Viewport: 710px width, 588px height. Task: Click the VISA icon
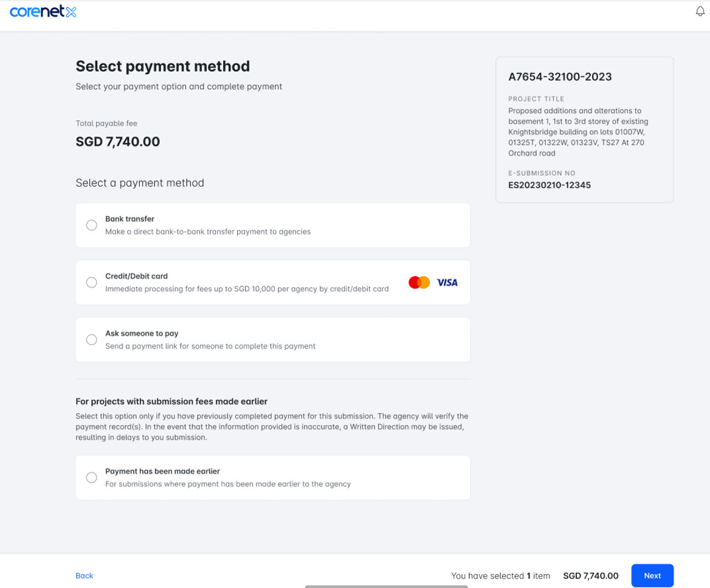(x=447, y=282)
